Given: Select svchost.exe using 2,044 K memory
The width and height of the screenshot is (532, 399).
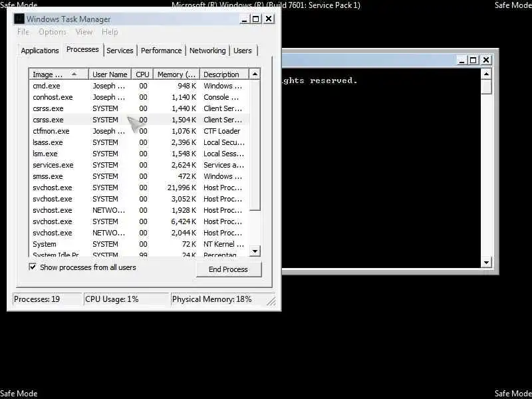Looking at the screenshot, I should (139, 233).
